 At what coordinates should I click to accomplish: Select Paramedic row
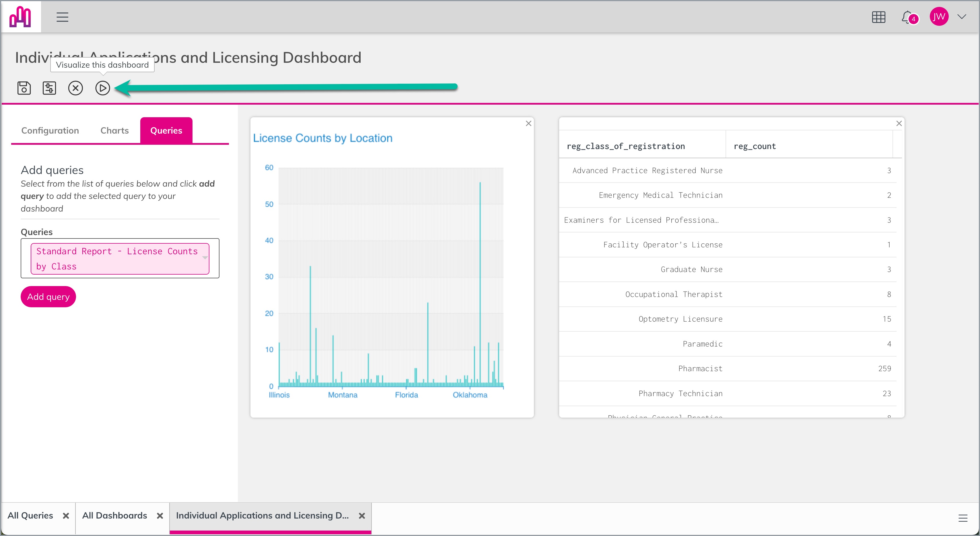pyautogui.click(x=727, y=344)
